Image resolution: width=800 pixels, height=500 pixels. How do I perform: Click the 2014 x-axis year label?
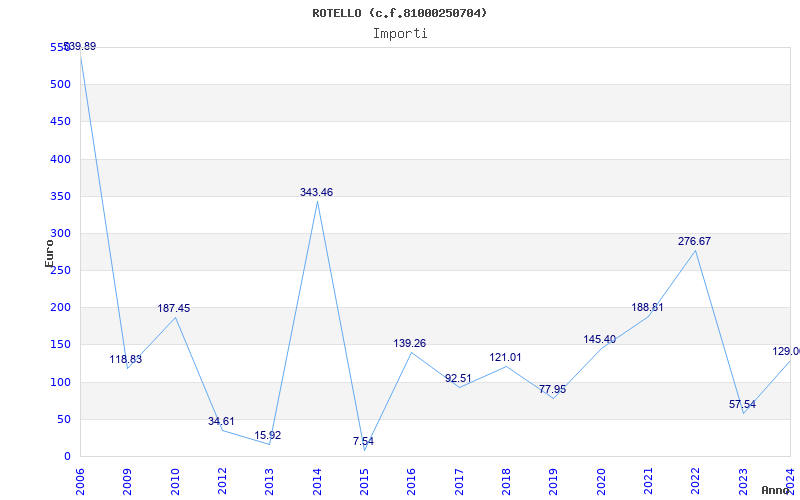(x=317, y=482)
